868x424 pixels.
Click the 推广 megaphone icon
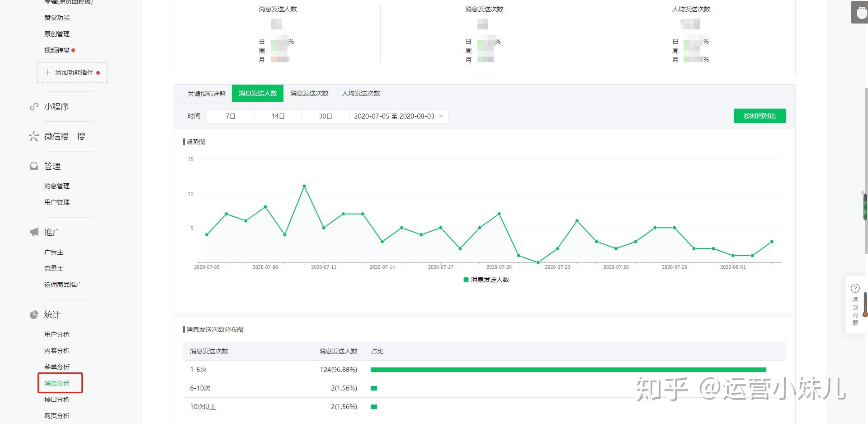tap(34, 232)
